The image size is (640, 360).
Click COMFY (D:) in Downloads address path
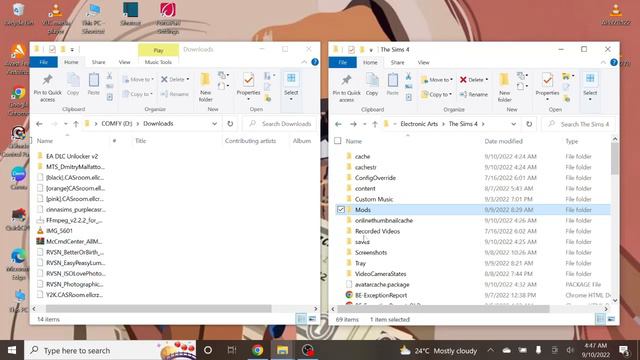pos(117,124)
